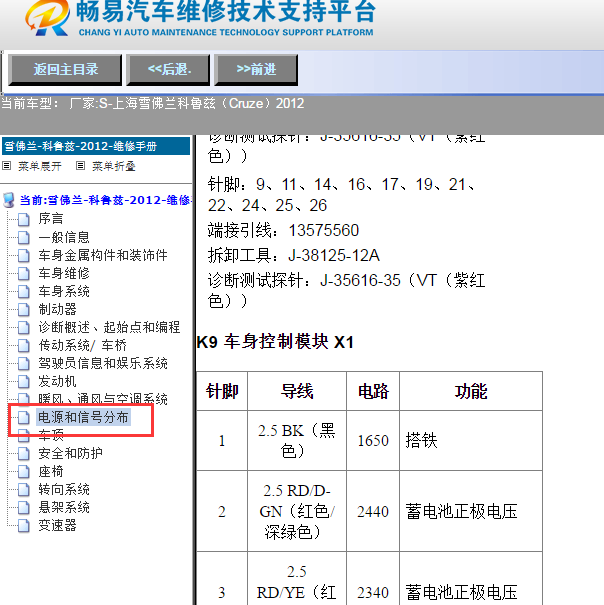Select the root node 当前:雪佛兰-科鲁兹-2012-维修
The image size is (604, 605).
[105, 200]
